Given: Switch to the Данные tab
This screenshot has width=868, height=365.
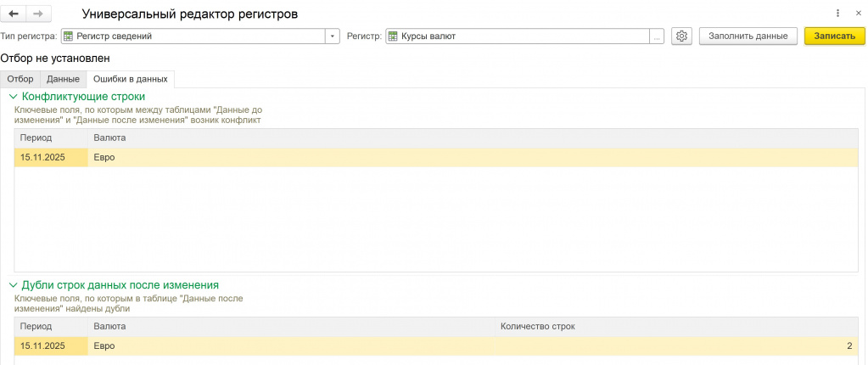Looking at the screenshot, I should (63, 79).
